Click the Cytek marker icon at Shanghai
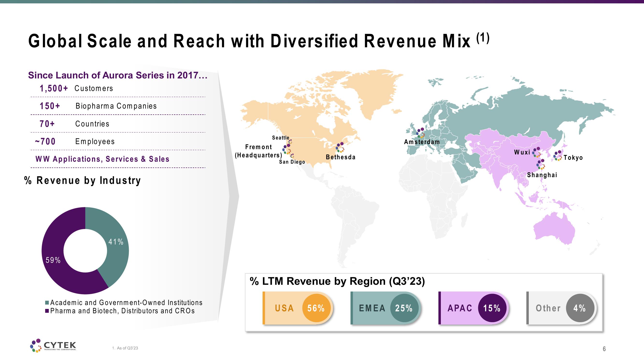Viewport: 644px width, 362px height. 541,164
